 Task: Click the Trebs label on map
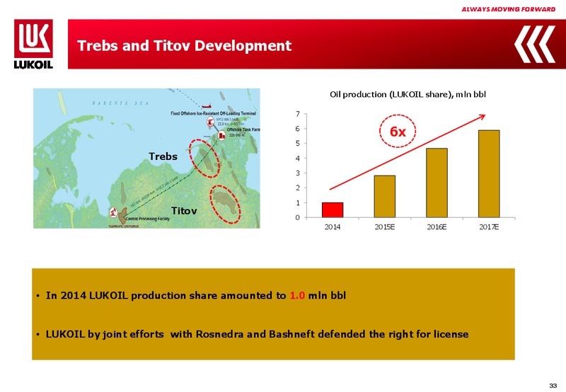[x=163, y=156]
